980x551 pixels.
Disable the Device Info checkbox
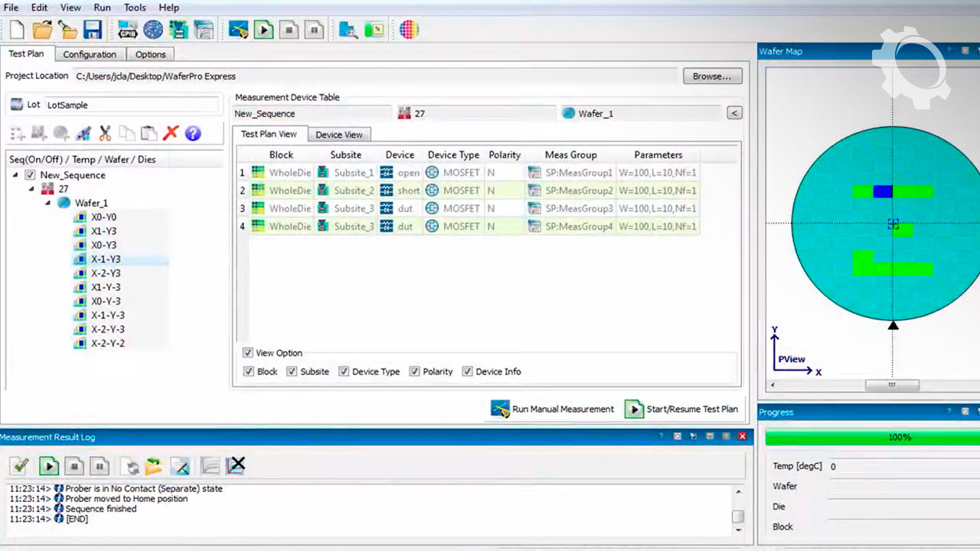[467, 372]
